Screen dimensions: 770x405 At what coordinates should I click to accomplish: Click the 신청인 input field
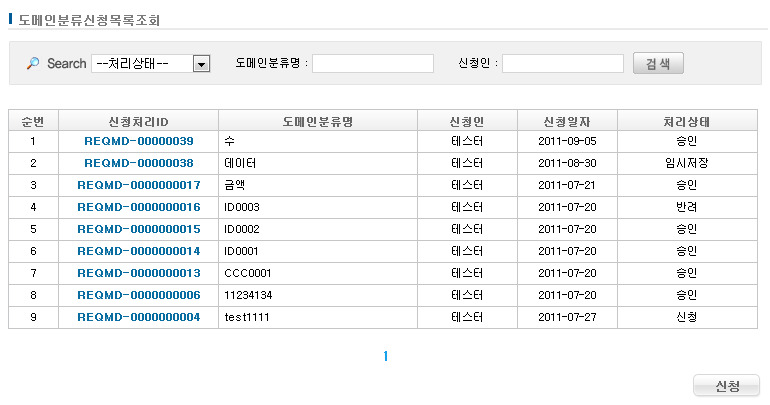(562, 63)
